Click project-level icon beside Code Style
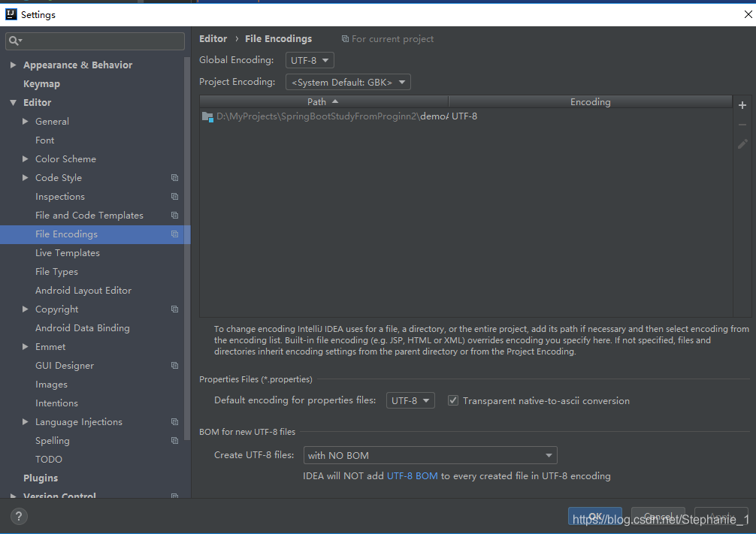The image size is (756, 534). (174, 178)
